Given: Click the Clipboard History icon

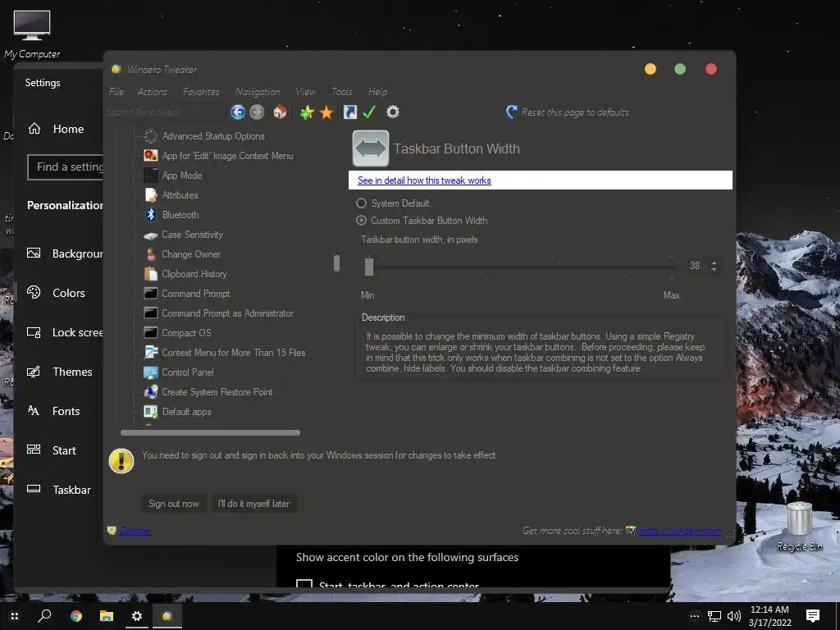Looking at the screenshot, I should pos(151,274).
